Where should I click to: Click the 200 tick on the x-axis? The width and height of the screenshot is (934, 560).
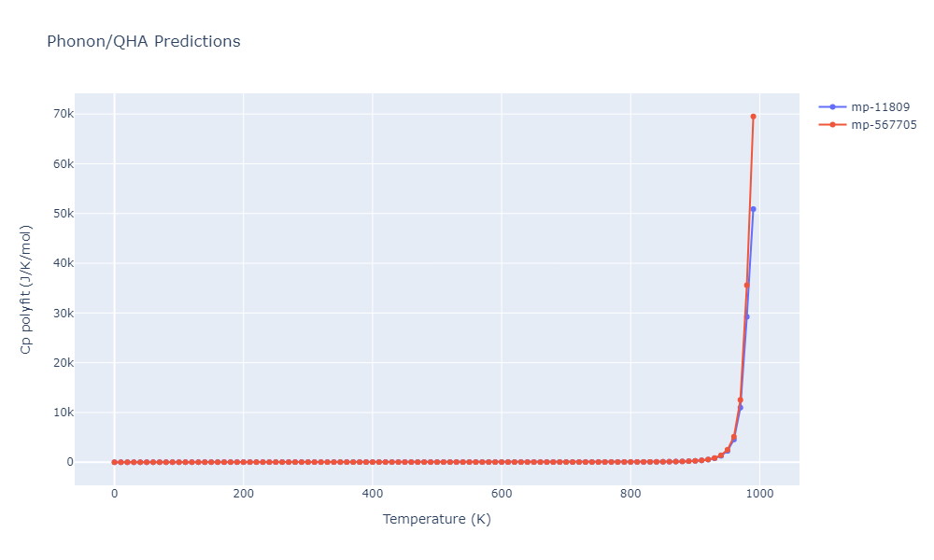pyautogui.click(x=244, y=494)
